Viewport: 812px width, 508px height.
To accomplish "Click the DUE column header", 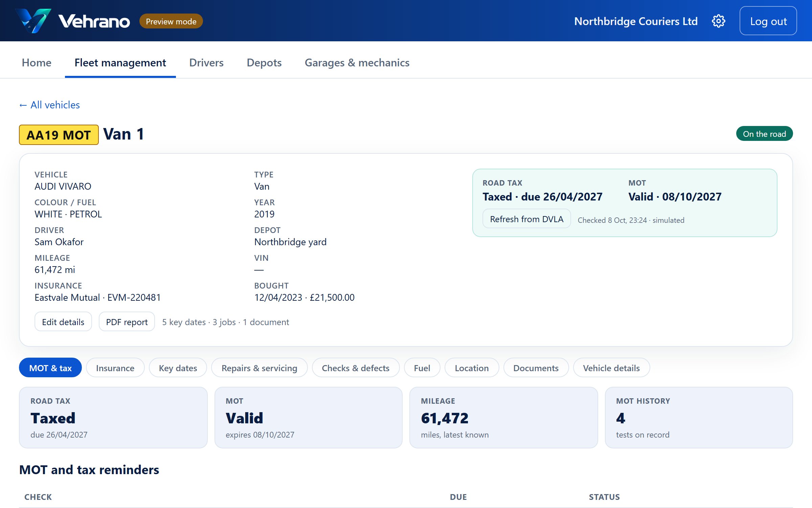I will [x=458, y=497].
